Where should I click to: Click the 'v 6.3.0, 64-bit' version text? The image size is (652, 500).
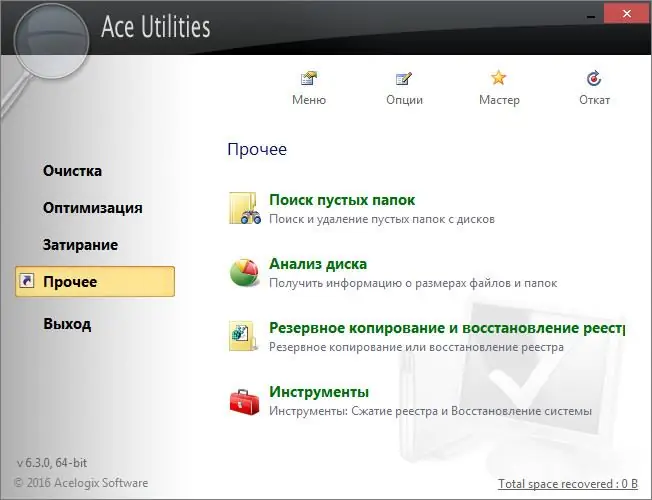52,463
